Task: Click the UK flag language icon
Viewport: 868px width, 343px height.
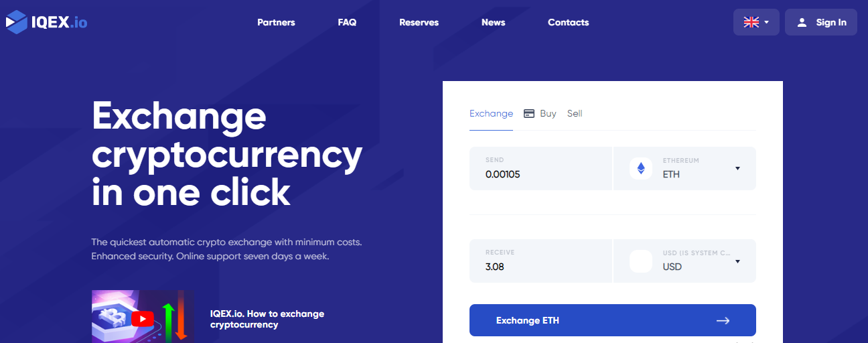Action: [751, 22]
